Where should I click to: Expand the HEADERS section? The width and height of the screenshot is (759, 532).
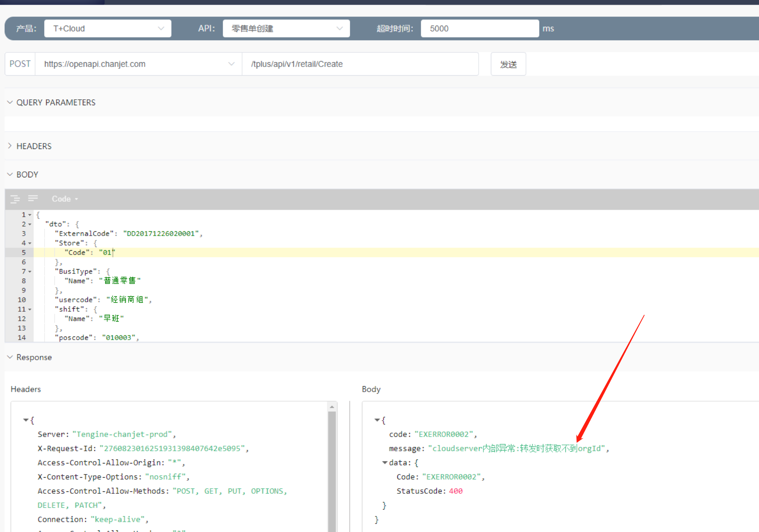(10, 146)
